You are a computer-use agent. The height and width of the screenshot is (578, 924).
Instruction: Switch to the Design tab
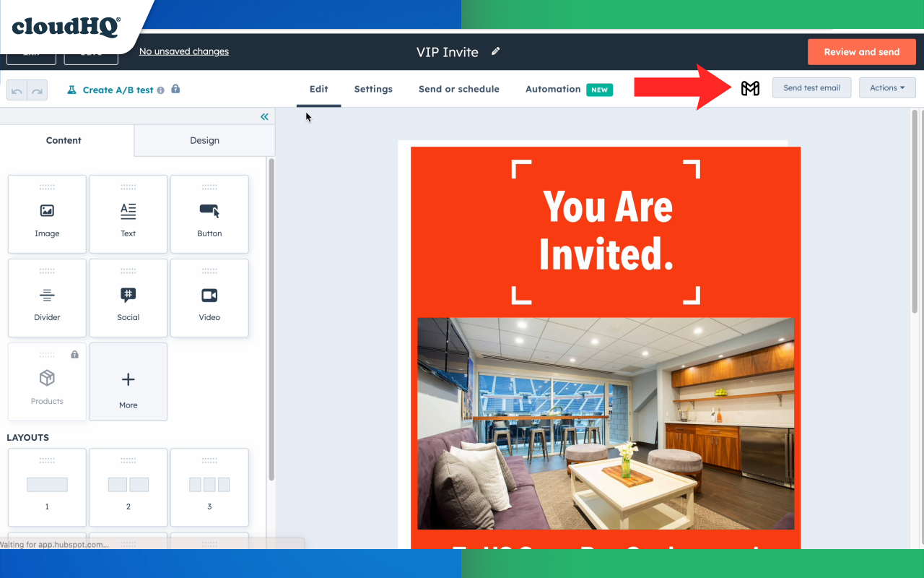click(x=204, y=140)
